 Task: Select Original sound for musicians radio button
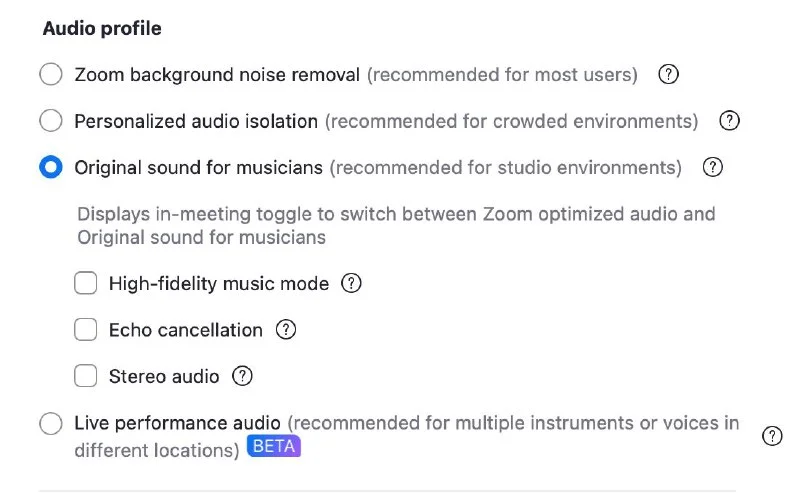coord(50,167)
